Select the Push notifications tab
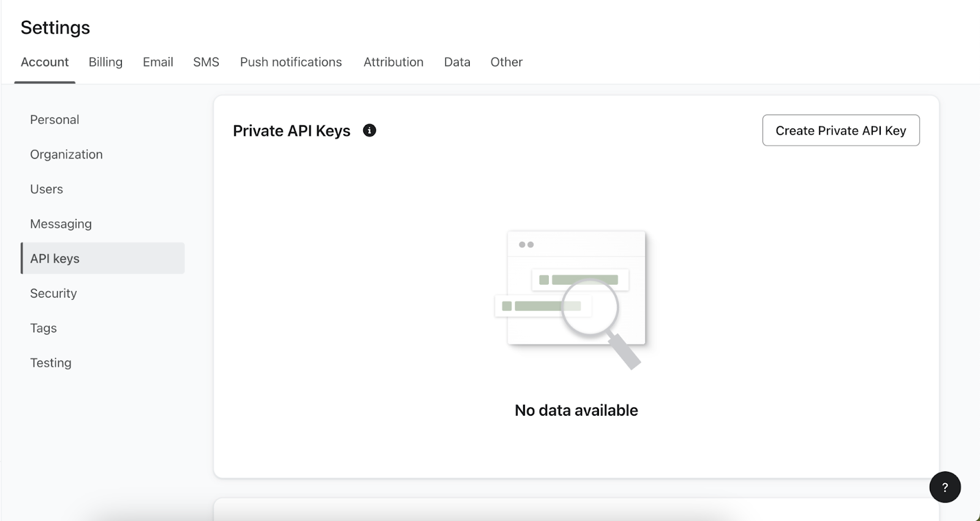980x521 pixels. pos(291,62)
